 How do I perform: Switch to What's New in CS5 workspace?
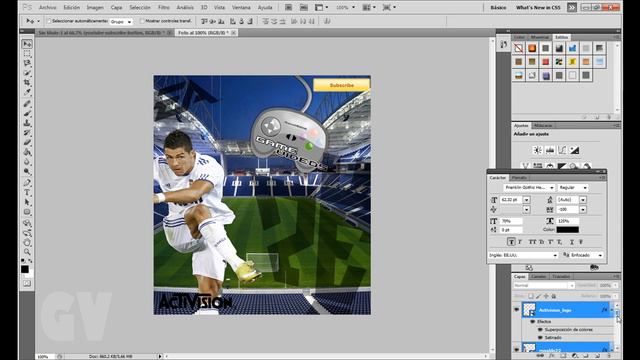[538, 7]
